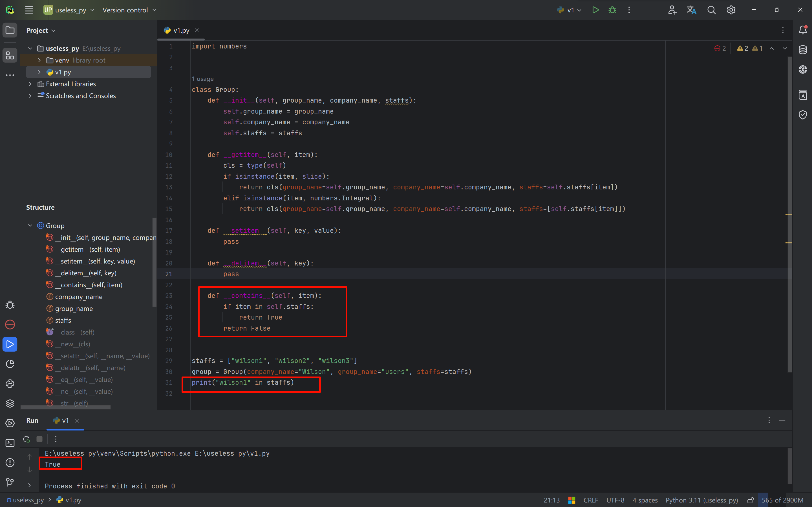This screenshot has width=812, height=507.
Task: Open the Git version control tool window
Action: click(x=10, y=482)
